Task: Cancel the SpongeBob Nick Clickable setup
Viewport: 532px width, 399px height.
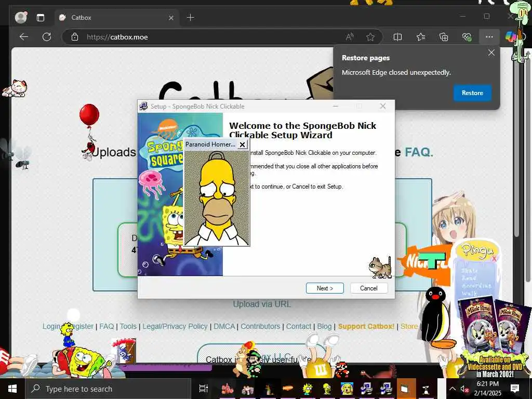Action: pos(368,288)
